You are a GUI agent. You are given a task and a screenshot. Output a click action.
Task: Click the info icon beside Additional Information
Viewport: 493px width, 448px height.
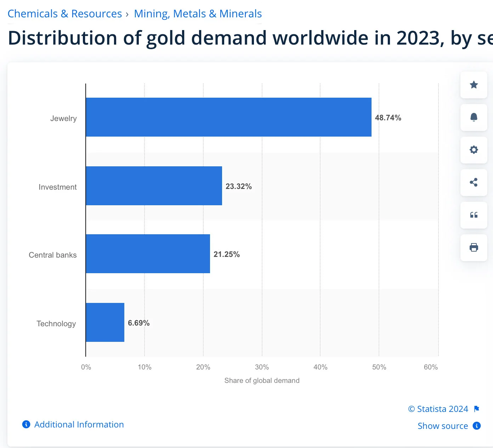26,424
